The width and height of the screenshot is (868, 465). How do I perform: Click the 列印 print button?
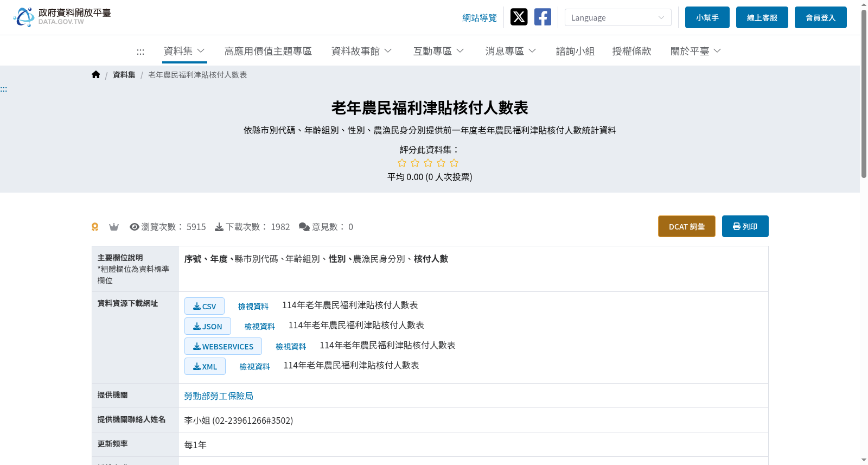pos(745,226)
